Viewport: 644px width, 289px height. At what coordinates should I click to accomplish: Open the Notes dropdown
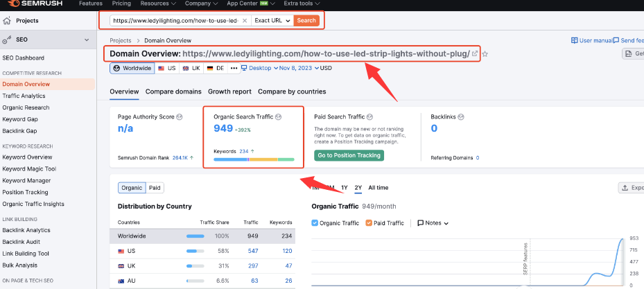coord(433,223)
